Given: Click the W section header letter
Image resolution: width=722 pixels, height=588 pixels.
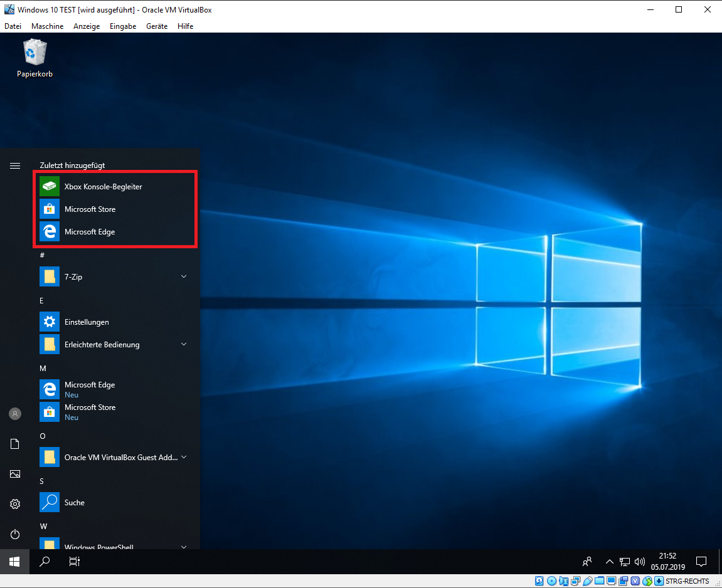Looking at the screenshot, I should (43, 526).
